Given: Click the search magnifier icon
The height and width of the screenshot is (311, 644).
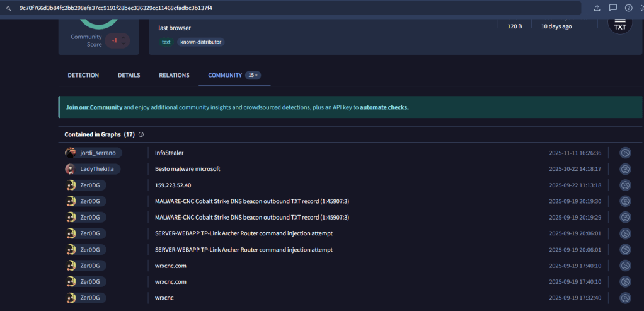Looking at the screenshot, I should coord(8,8).
